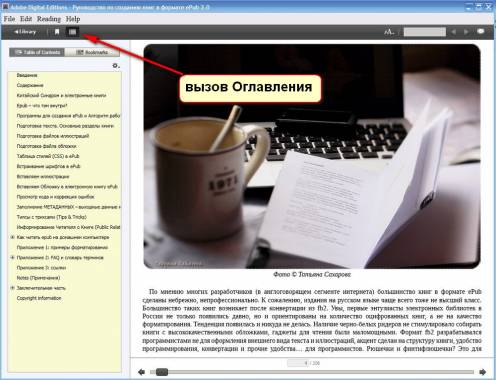Open 'Copyright information' chapter entry

click(x=39, y=298)
